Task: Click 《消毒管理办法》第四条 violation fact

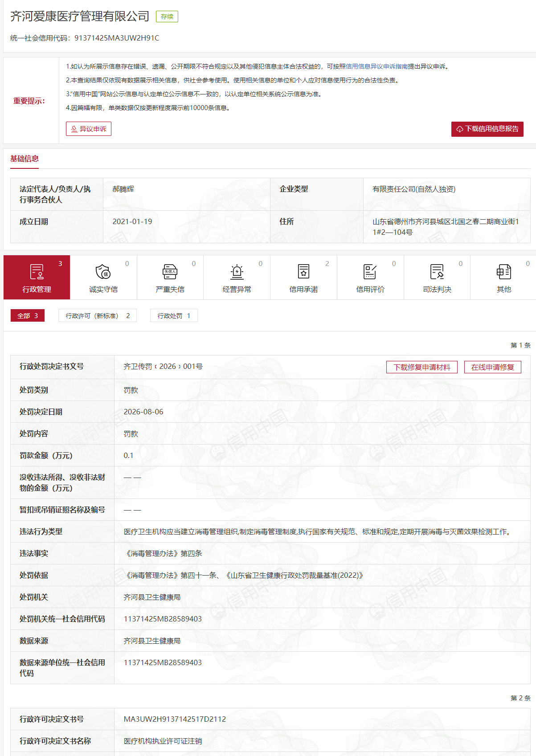Action: click(x=163, y=553)
